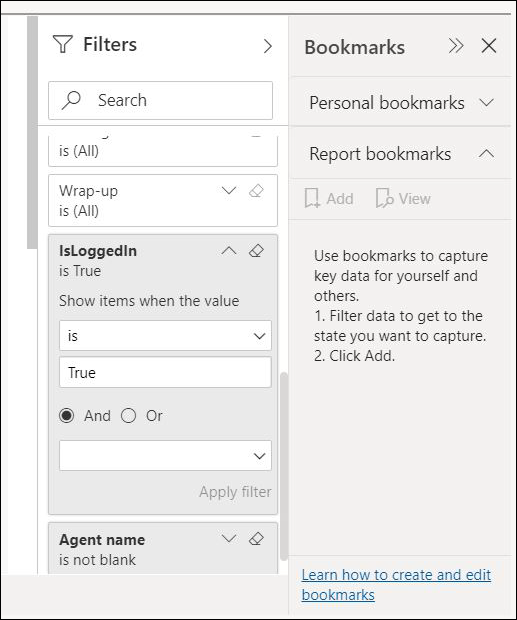Image resolution: width=517 pixels, height=620 pixels.
Task: Click the Wrap-up filter title
Action: [x=89, y=191]
